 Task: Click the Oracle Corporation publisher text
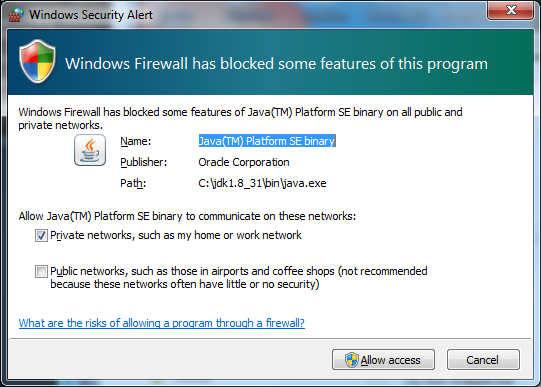tap(244, 162)
